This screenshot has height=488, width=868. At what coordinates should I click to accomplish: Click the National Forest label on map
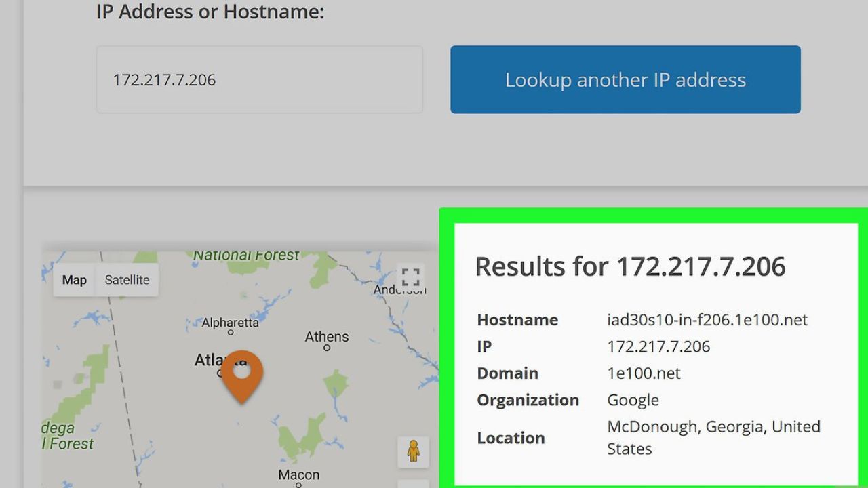tap(246, 256)
